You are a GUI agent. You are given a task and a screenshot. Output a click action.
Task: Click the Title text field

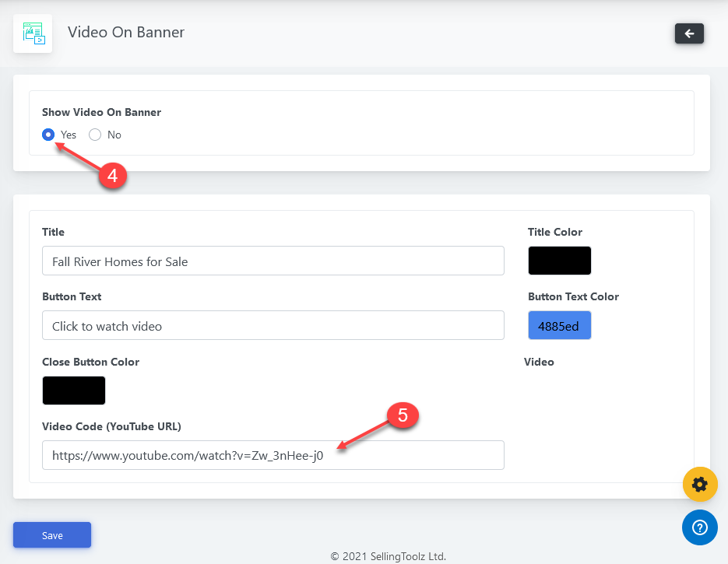point(273,261)
